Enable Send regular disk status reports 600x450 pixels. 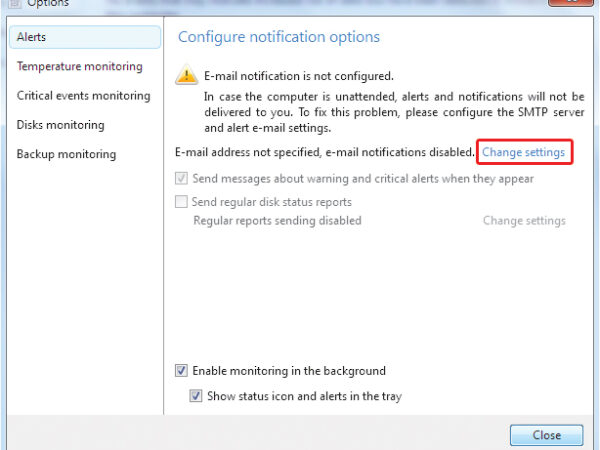[x=181, y=202]
